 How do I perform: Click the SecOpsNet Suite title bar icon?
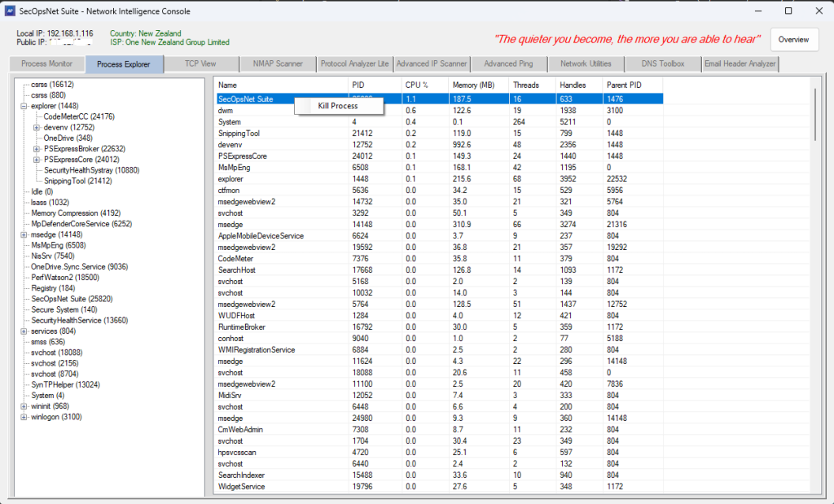[9, 11]
